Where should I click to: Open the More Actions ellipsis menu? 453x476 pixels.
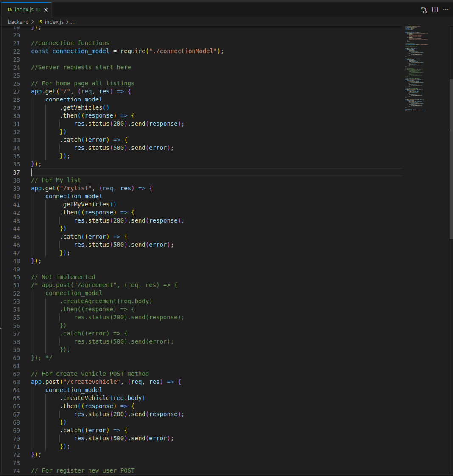445,10
